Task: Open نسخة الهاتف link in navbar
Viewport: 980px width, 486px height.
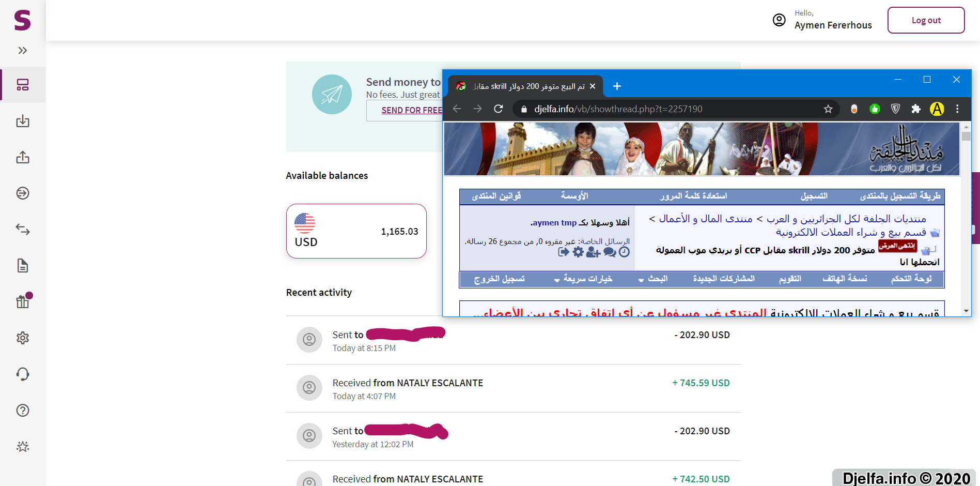Action: point(845,279)
